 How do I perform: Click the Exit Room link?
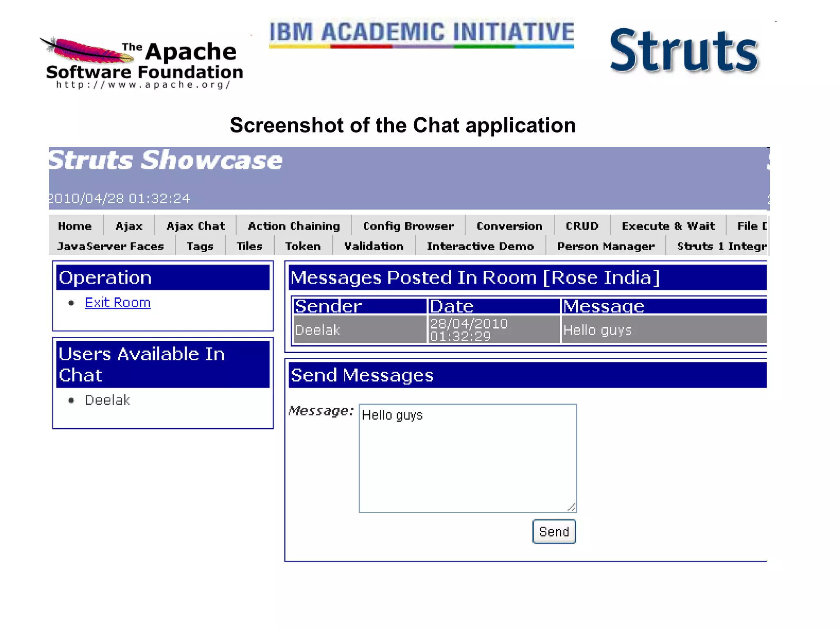(x=118, y=303)
